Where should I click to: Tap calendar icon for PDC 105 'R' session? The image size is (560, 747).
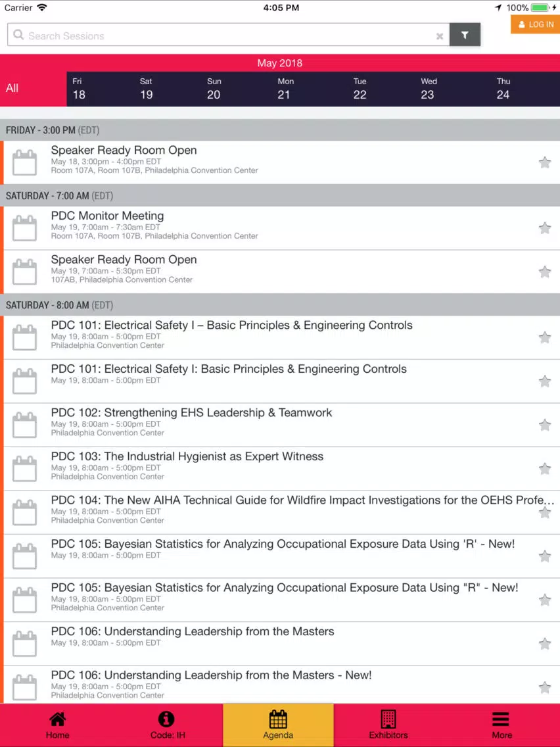point(24,556)
